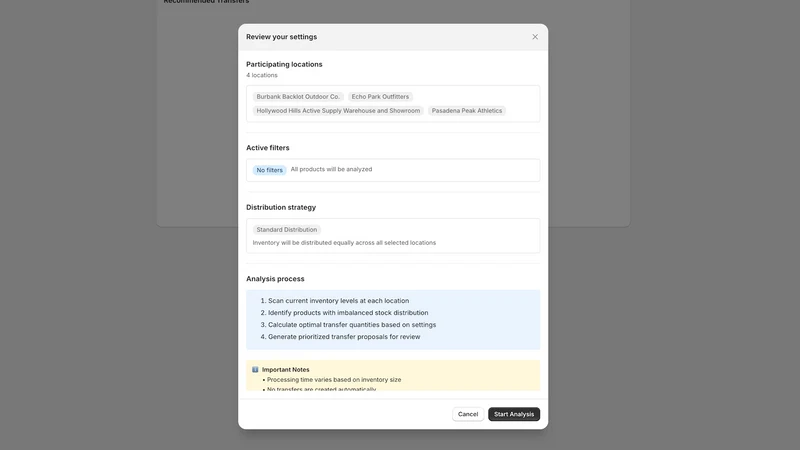Image resolution: width=800 pixels, height=450 pixels.
Task: Click step one, Scan current inventory levels
Action: (x=335, y=301)
